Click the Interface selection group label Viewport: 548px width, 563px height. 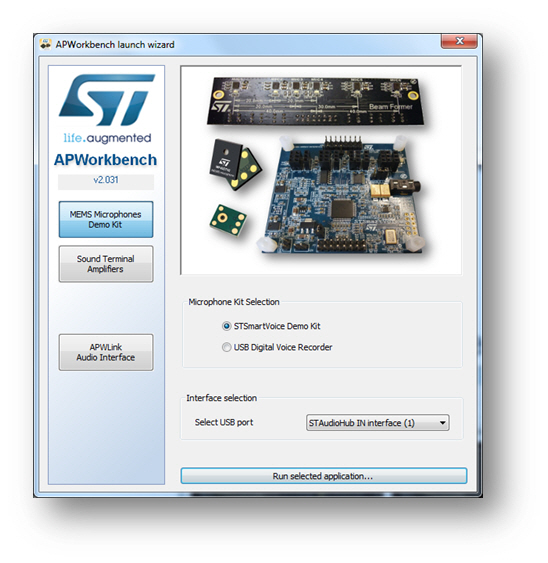[x=221, y=398]
